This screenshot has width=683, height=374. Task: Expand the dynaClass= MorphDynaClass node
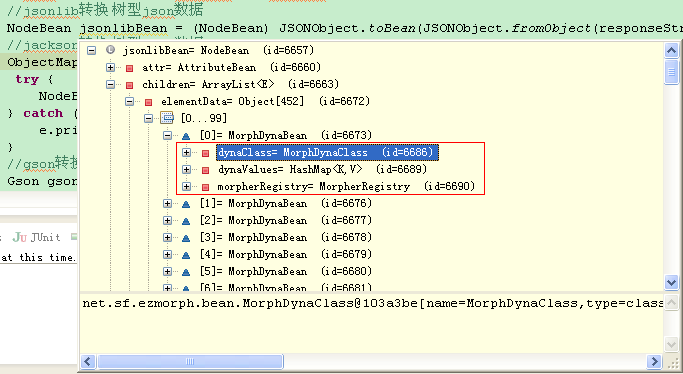pos(186,152)
